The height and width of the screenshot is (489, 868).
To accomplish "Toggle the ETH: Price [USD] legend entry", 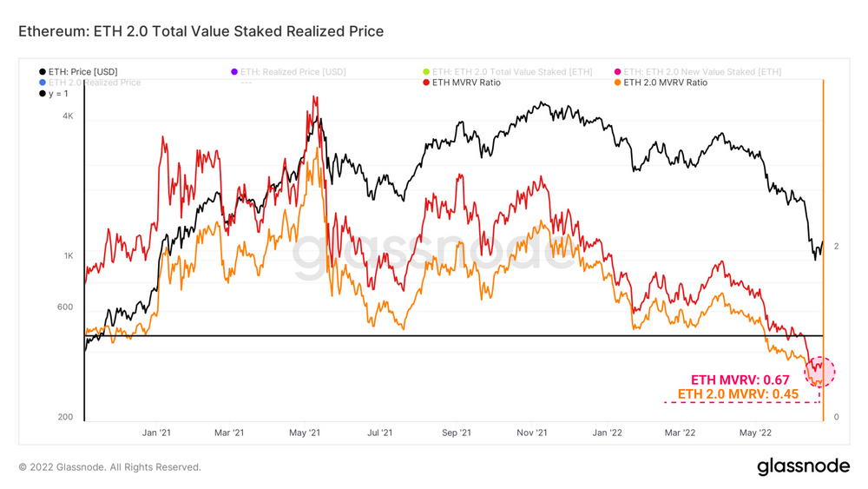I will click(x=78, y=72).
